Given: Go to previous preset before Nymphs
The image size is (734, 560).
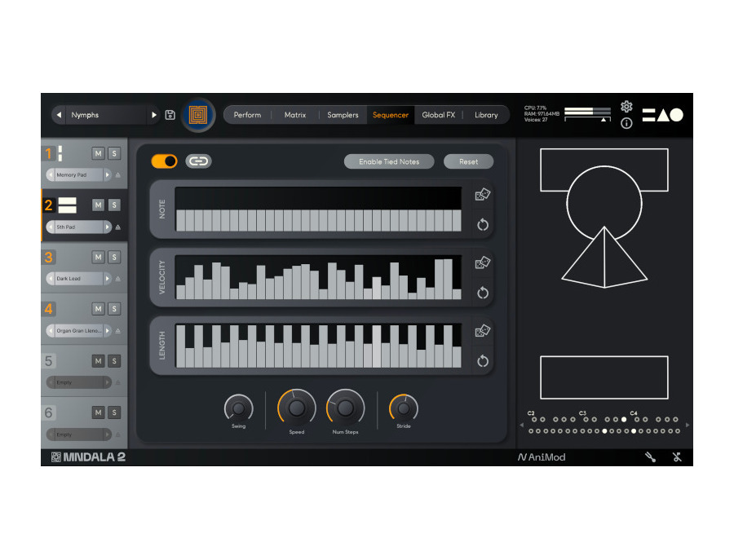Looking at the screenshot, I should pos(59,115).
